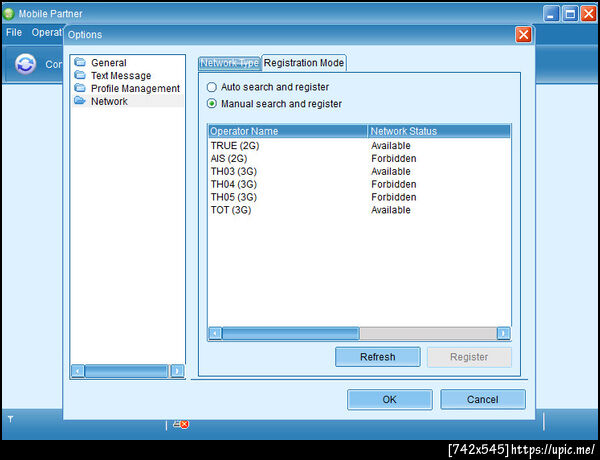Select Auto search and register

(x=267, y=87)
